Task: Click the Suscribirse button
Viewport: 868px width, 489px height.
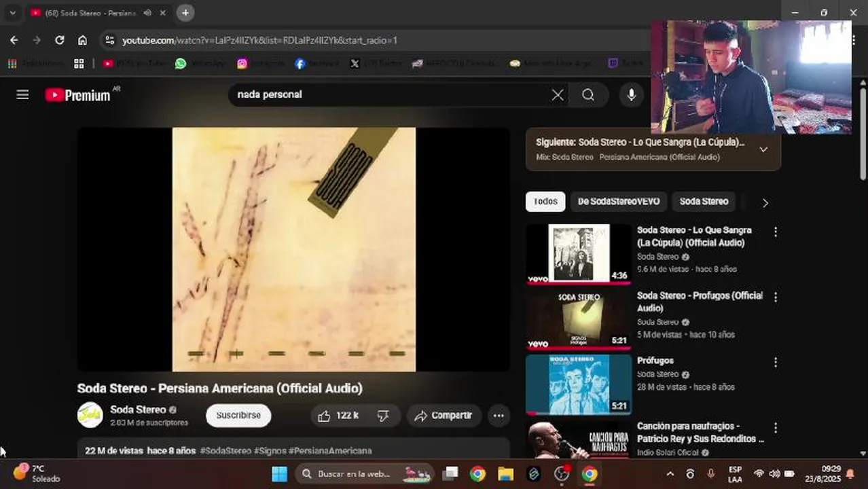Action: tap(238, 416)
